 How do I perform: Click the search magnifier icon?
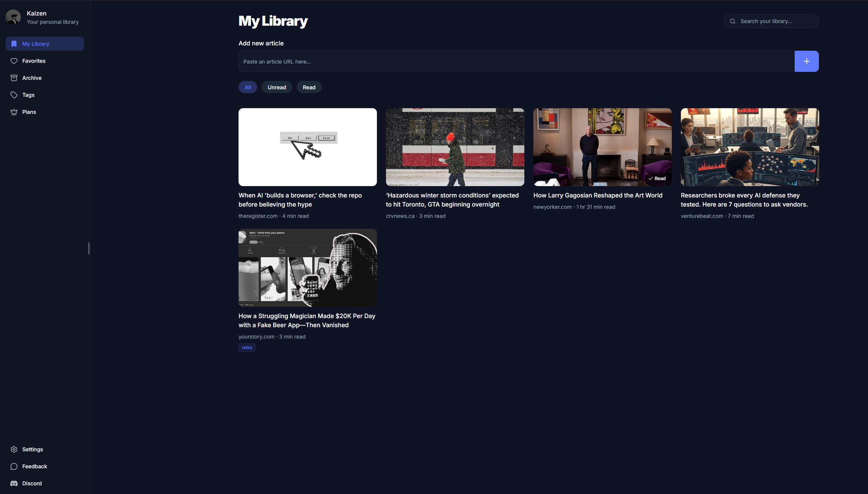click(x=733, y=21)
